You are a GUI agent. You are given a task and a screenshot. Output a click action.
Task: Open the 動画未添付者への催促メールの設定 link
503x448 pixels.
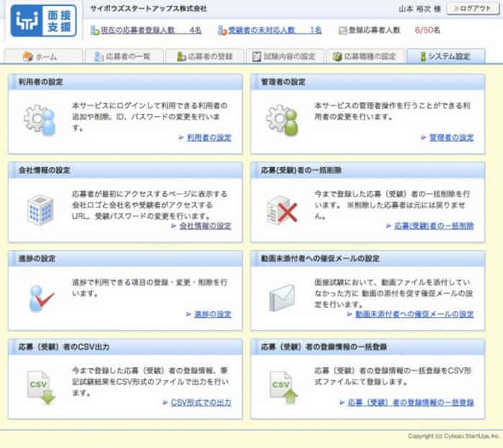coord(414,314)
